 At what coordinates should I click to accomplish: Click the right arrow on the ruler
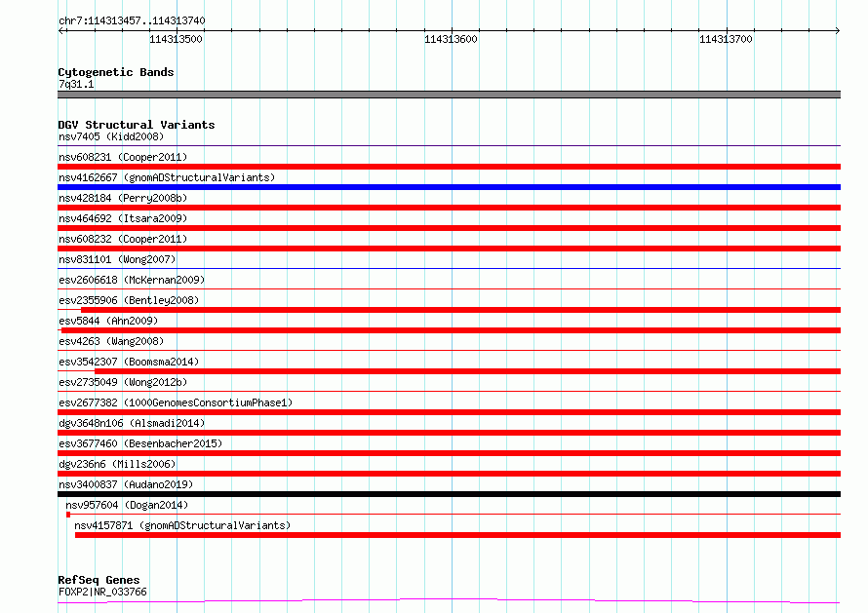837,31
